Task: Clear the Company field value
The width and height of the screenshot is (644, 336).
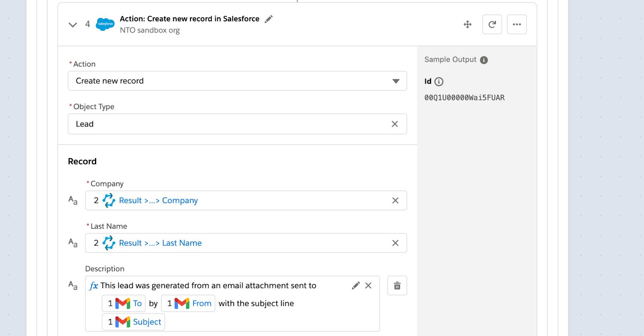Action: (395, 200)
